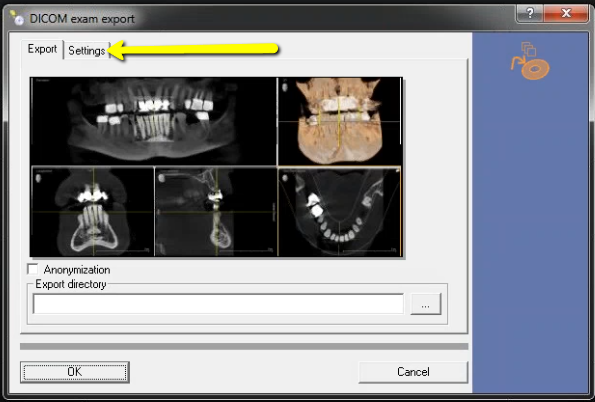Select the Export tab
Screen dimensions: 595x402
point(42,49)
